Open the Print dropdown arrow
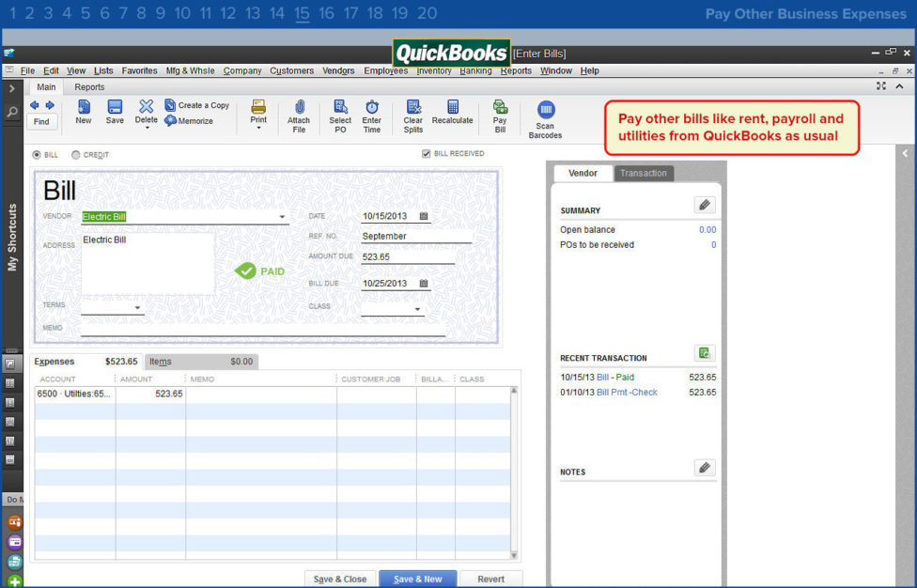This screenshot has width=917, height=588. (x=258, y=128)
